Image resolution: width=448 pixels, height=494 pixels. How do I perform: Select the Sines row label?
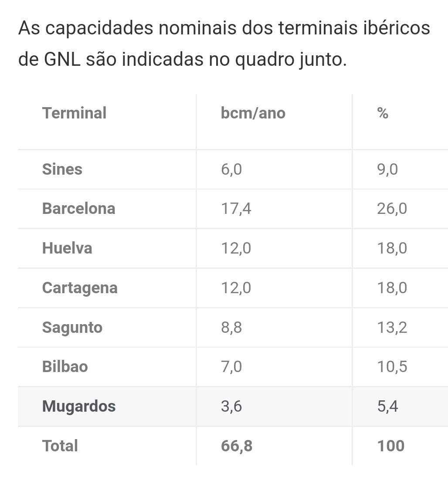[x=62, y=169]
